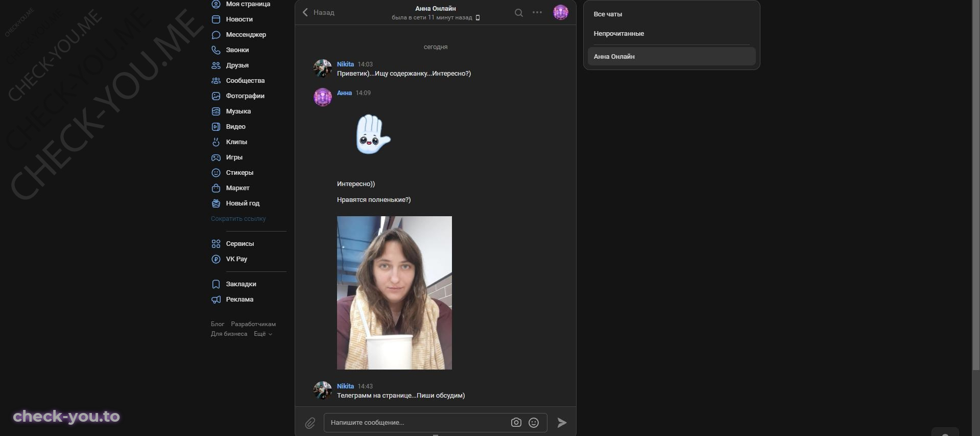
Task: Open Реклама megaphone icon
Action: click(216, 300)
